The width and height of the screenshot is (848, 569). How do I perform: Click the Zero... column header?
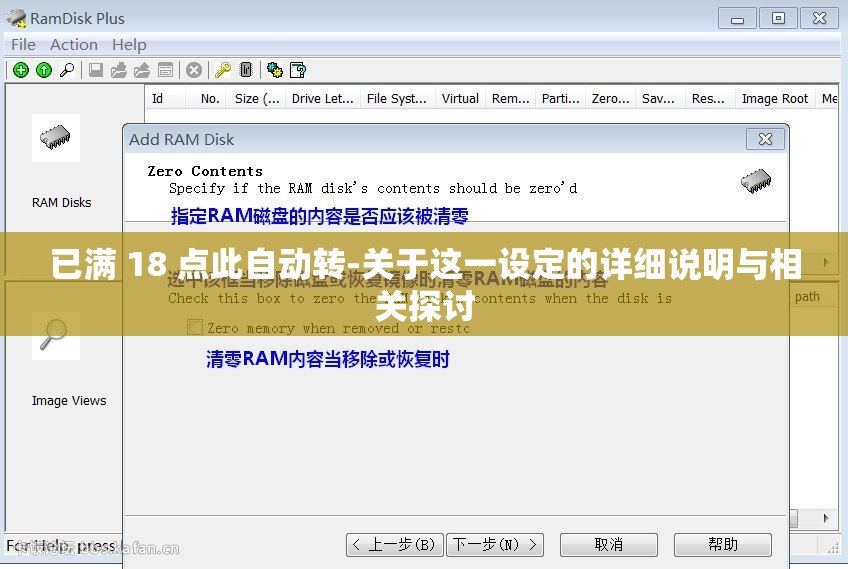610,98
